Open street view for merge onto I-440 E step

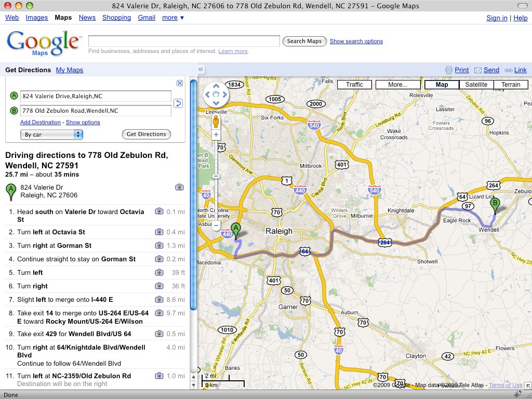(x=159, y=300)
